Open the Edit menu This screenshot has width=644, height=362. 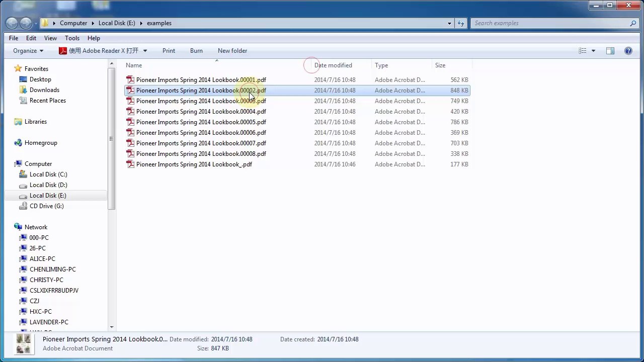31,38
